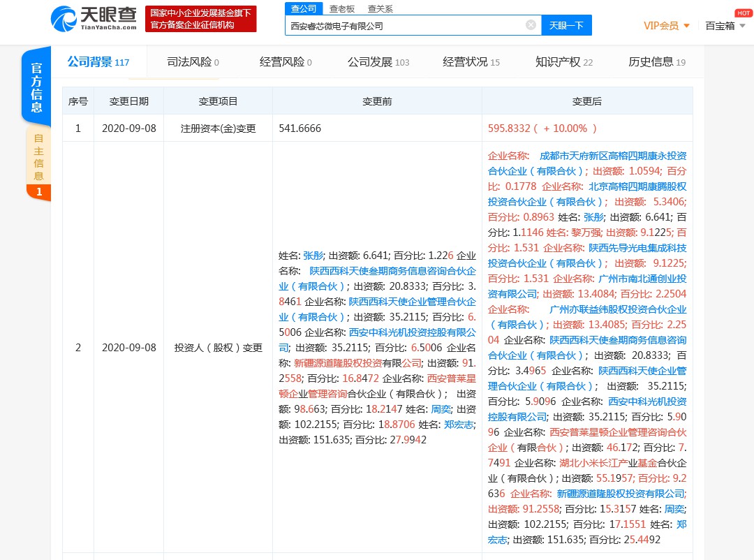Click the 天眼一下 search button
This screenshot has width=754, height=560.
pyautogui.click(x=566, y=26)
